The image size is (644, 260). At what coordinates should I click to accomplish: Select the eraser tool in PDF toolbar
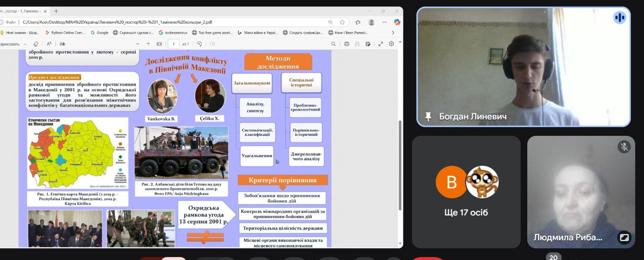(x=36, y=44)
